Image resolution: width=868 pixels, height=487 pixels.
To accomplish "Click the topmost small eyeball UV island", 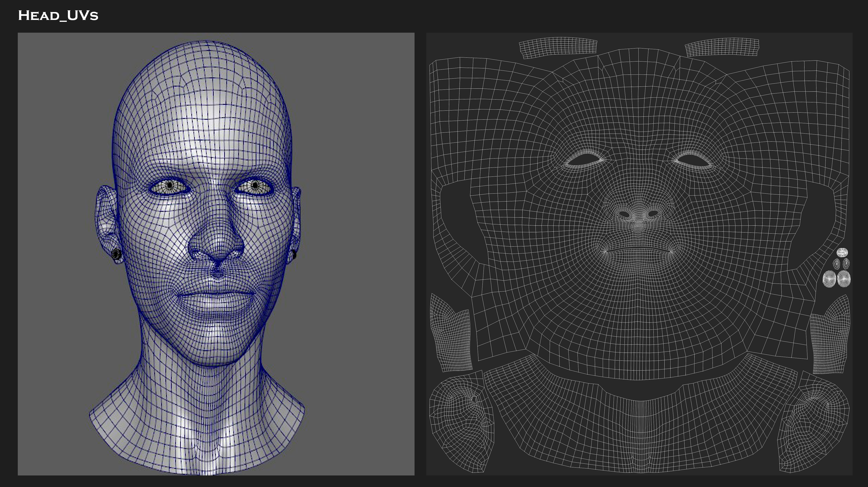I will (x=842, y=252).
